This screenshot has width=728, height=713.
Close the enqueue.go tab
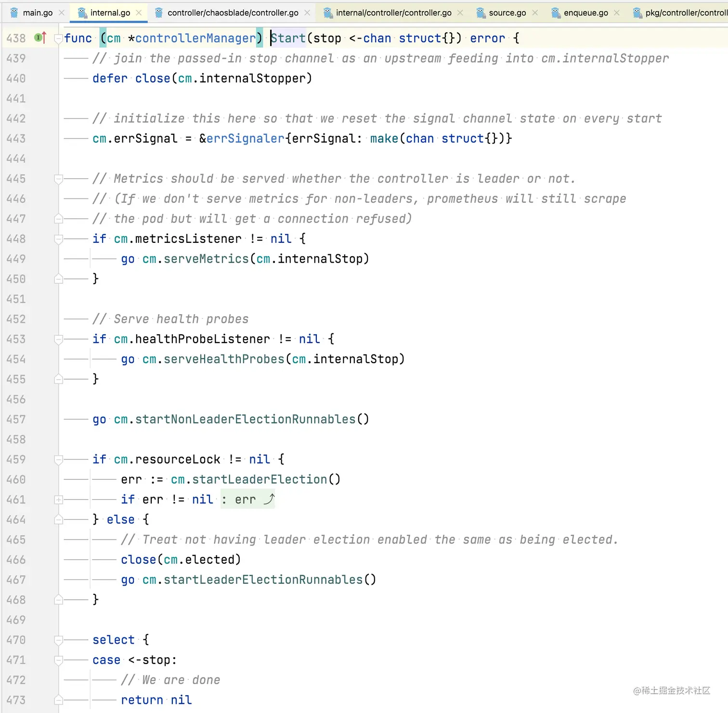(x=617, y=13)
